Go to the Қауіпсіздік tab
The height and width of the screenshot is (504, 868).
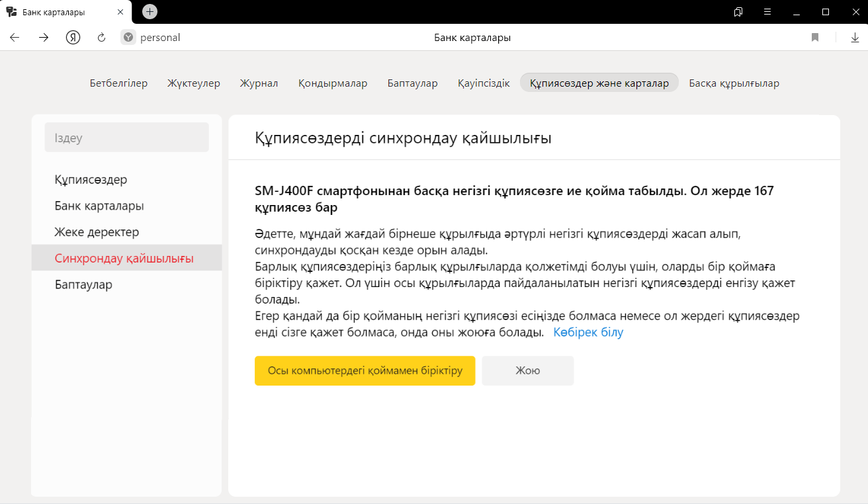(484, 83)
